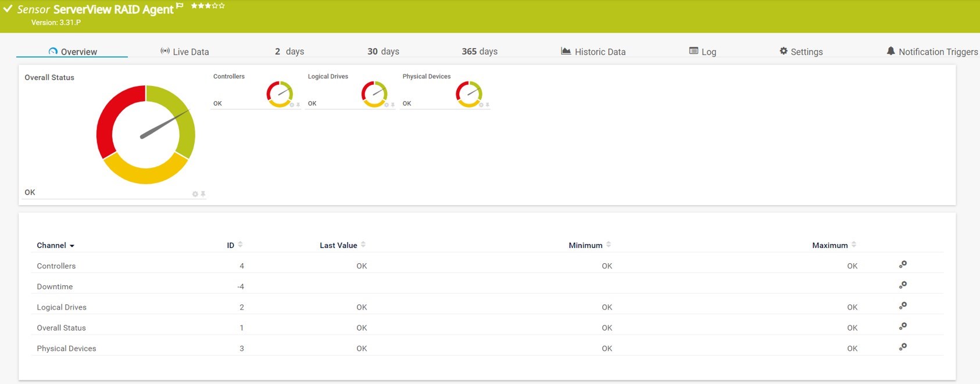Sort by Last Value column arrows

tap(363, 245)
